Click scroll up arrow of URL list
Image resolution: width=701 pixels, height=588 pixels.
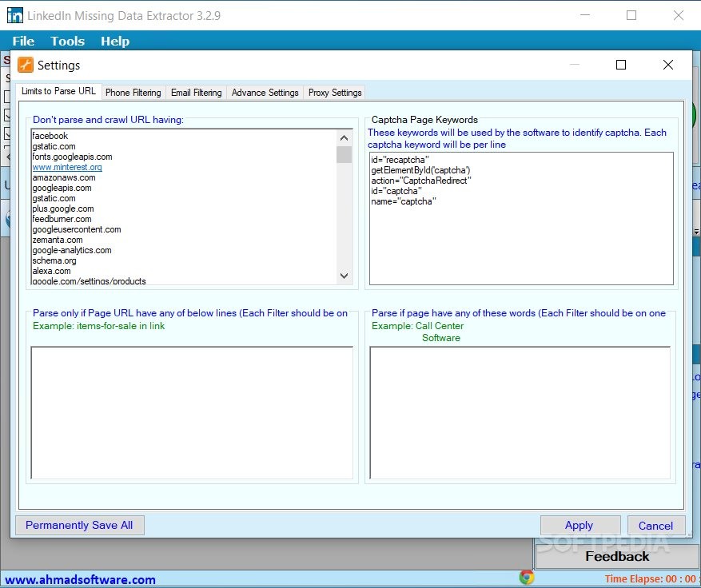tap(344, 137)
